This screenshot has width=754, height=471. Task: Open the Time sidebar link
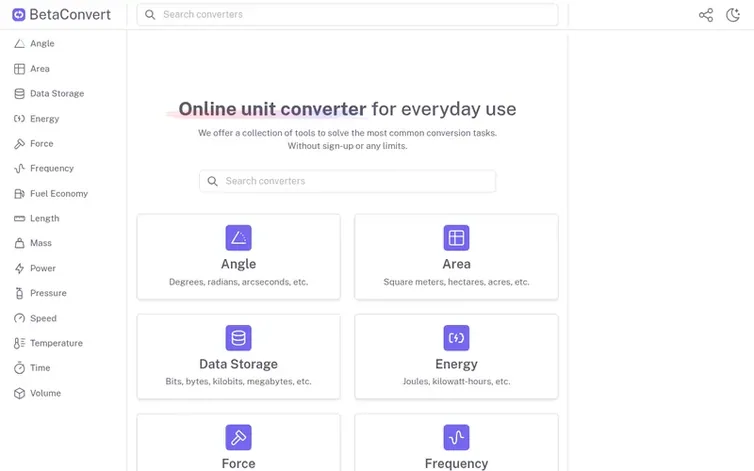click(x=40, y=368)
